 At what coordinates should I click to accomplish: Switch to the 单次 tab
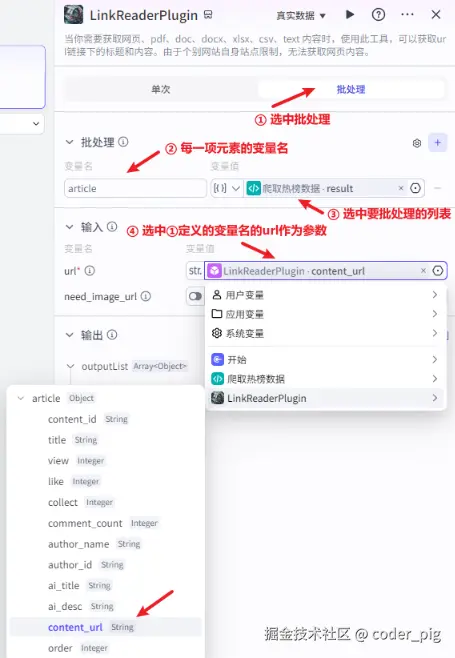tap(161, 89)
